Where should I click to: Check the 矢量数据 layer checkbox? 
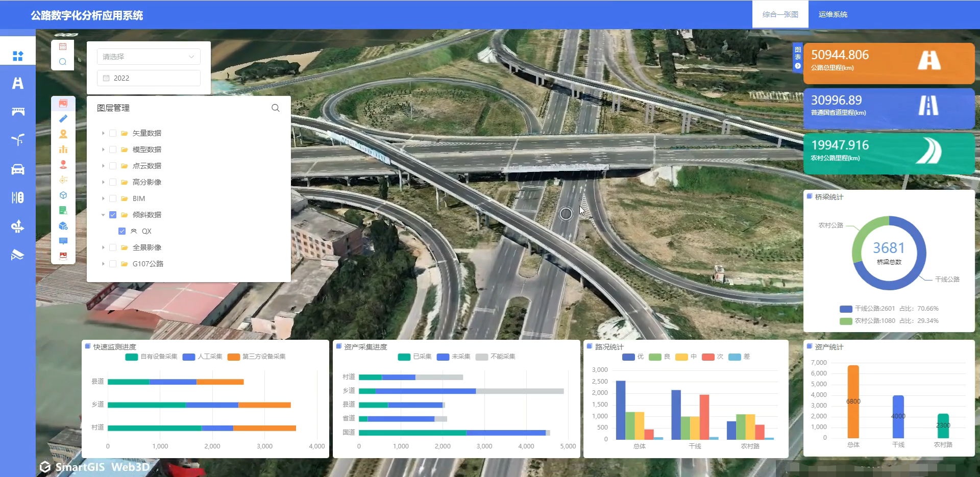(x=113, y=133)
